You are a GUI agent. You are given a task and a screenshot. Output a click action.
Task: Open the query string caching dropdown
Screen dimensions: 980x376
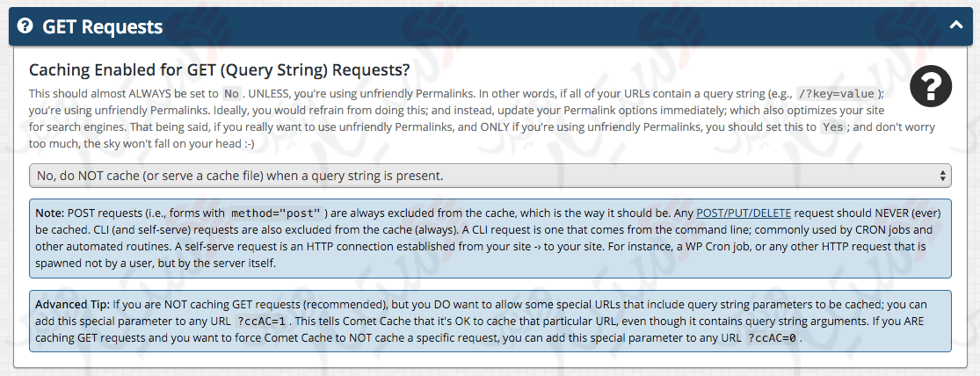[x=490, y=176]
